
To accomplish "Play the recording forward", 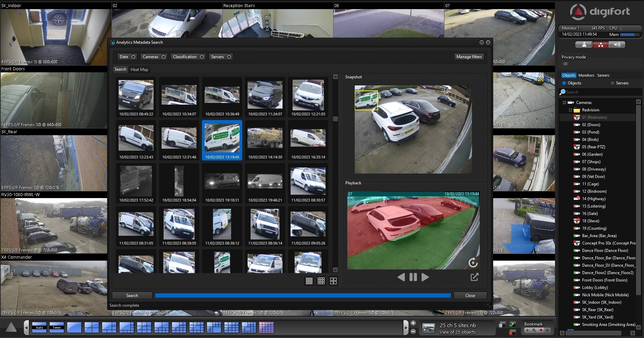I will tap(425, 277).
